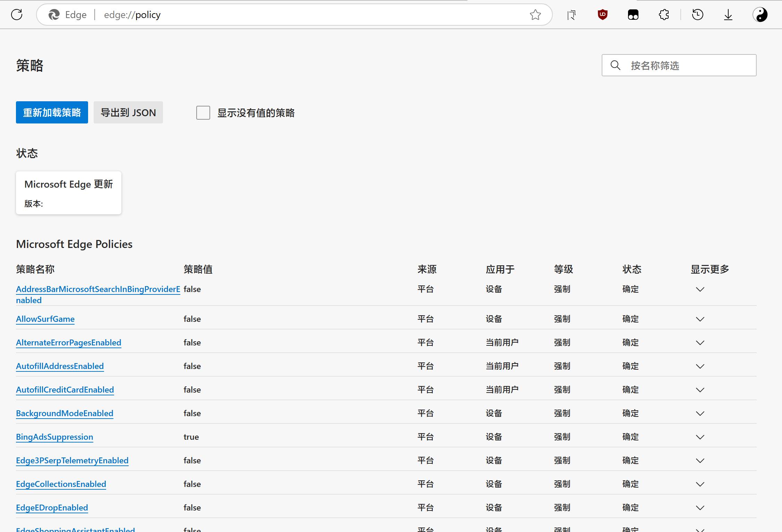Expand BackgroundModeEnabled row chevron
The width and height of the screenshot is (782, 532).
click(x=700, y=413)
